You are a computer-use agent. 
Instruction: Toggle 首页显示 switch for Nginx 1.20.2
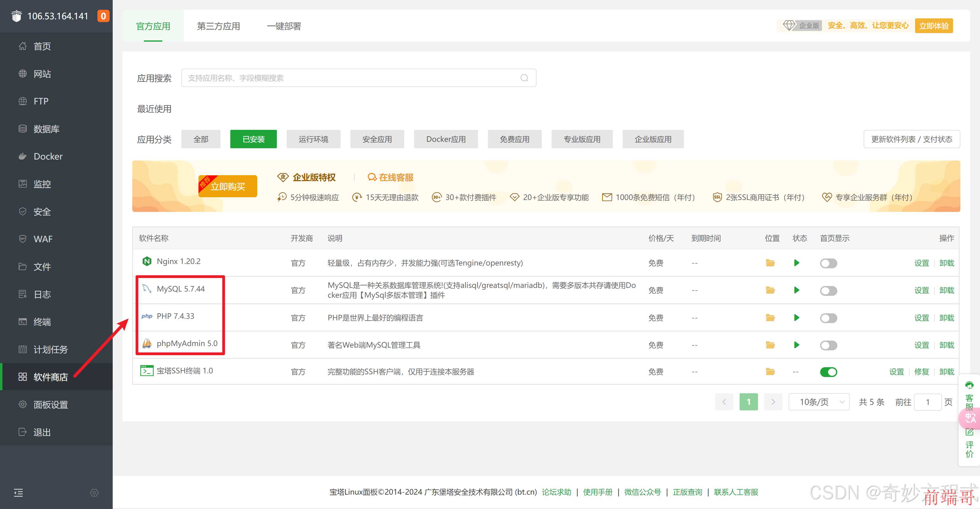[828, 263]
